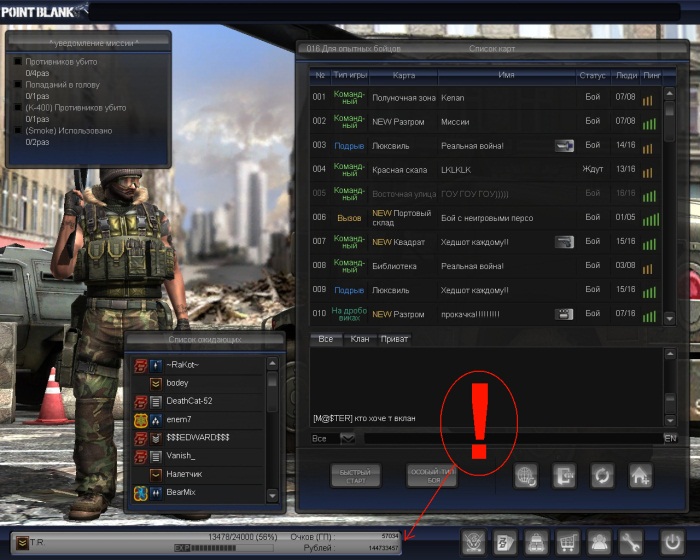Toggle the (Smoke) Использовано checkbox
The height and width of the screenshot is (560, 700).
click(x=18, y=130)
